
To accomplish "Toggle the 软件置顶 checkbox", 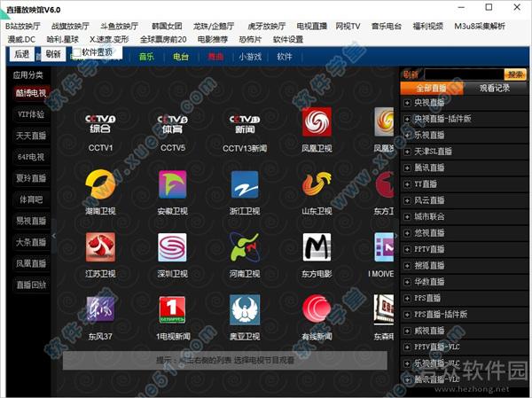I will 77,52.
